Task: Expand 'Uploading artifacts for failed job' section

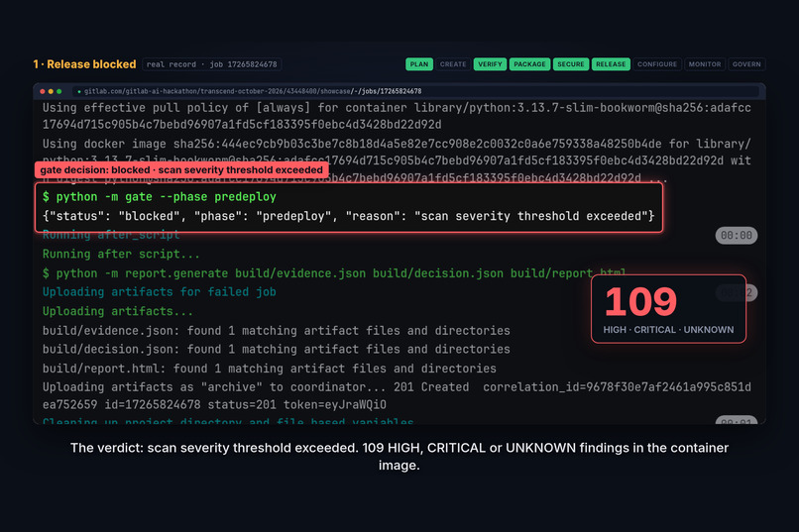Action: tap(160, 291)
